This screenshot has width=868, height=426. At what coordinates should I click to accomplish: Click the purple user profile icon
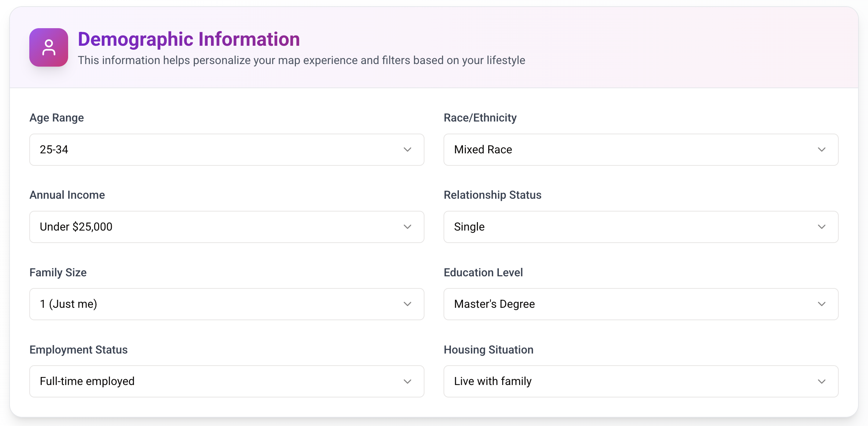click(49, 48)
